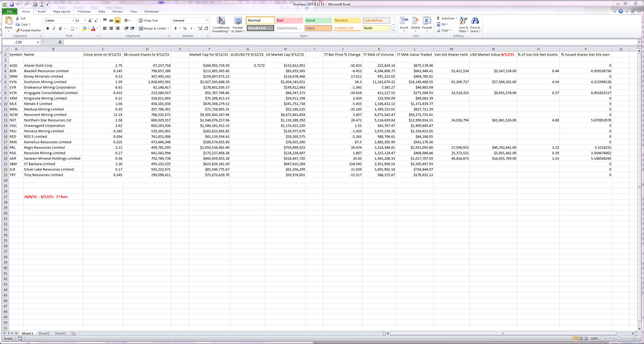
Task: Open the Sheet3 worksheet tab
Action: click(x=60, y=333)
